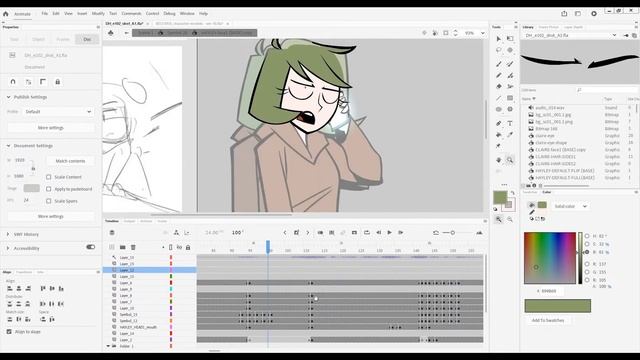Click the back arrow in edit bar
640x360 pixels.
(x=127, y=33)
